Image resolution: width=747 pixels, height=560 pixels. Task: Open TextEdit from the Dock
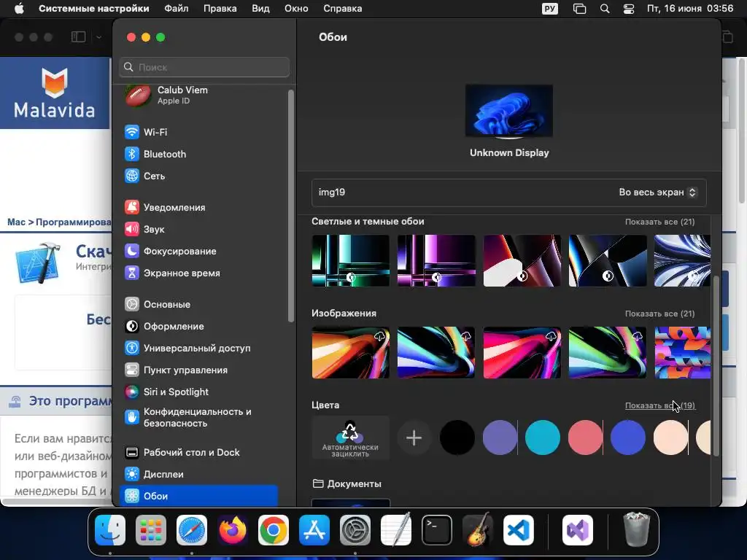point(396,530)
